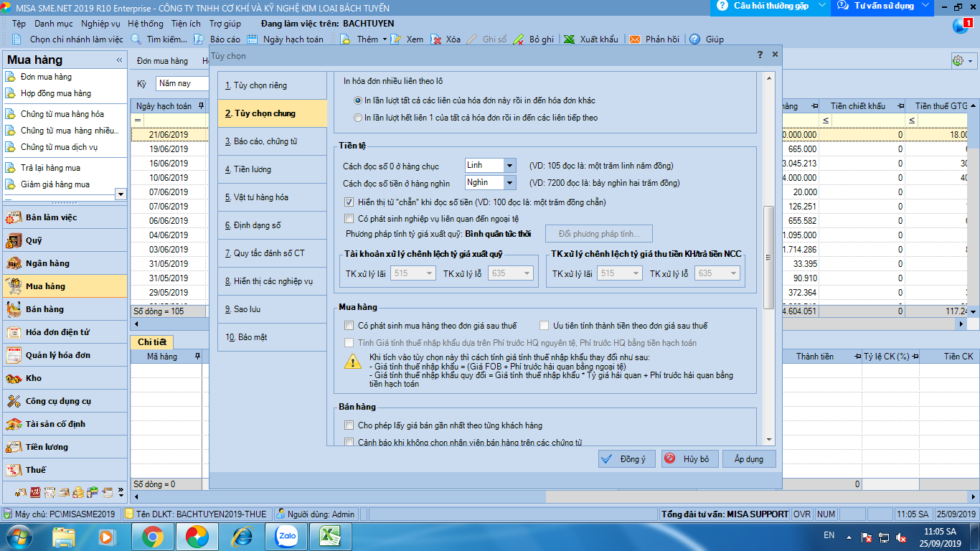Check 'Ưu tiên tính thành tiền theo đơn giá sau thuế'
Image resolution: width=980 pixels, height=551 pixels.
click(x=545, y=326)
